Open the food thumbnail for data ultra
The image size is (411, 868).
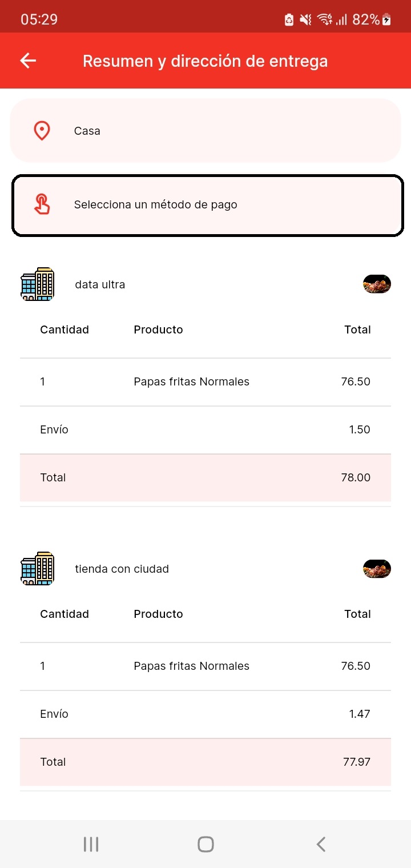pyautogui.click(x=377, y=284)
